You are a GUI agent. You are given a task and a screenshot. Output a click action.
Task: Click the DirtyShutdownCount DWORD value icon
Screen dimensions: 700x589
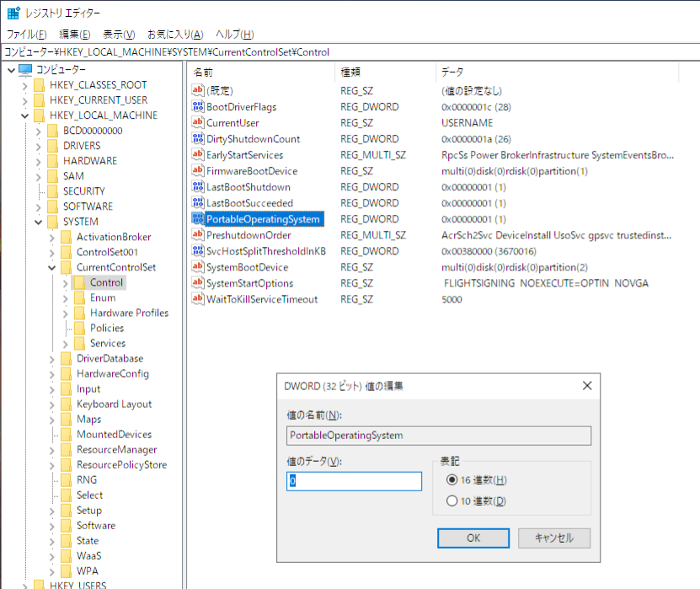(198, 138)
